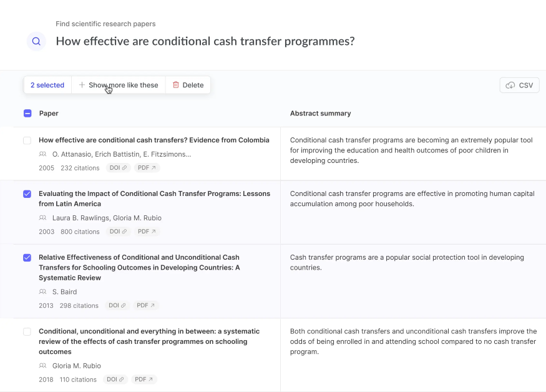Toggle the select-all checkbox in Paper header

[27, 113]
